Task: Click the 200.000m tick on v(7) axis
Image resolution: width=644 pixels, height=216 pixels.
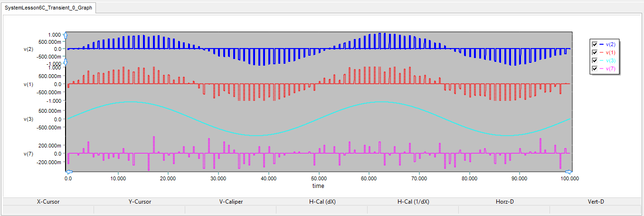Action: [x=50, y=145]
